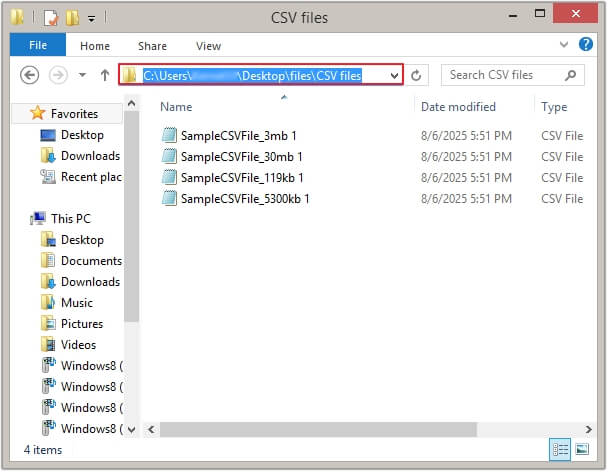The height and width of the screenshot is (472, 608).
Task: Go up one folder level
Action: [105, 75]
